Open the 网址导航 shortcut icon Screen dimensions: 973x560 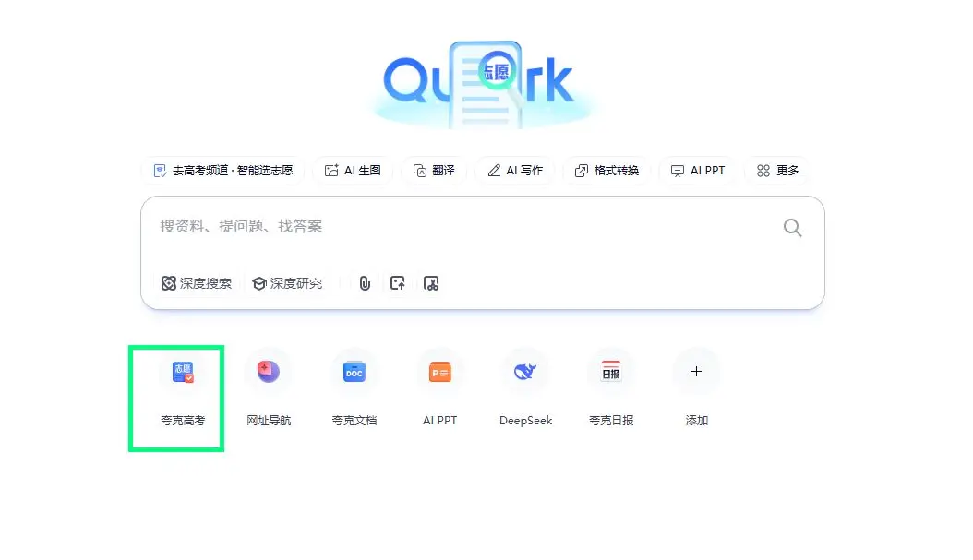click(x=269, y=372)
